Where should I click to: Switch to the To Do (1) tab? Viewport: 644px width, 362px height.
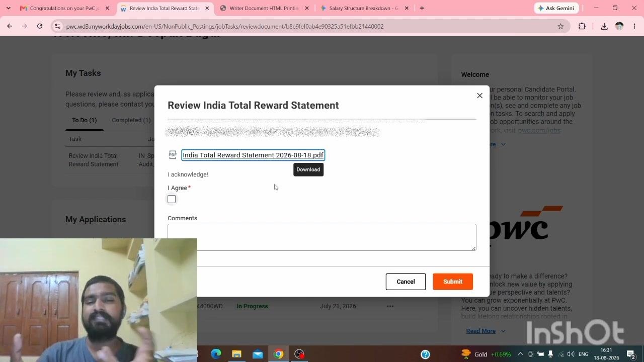(x=84, y=120)
